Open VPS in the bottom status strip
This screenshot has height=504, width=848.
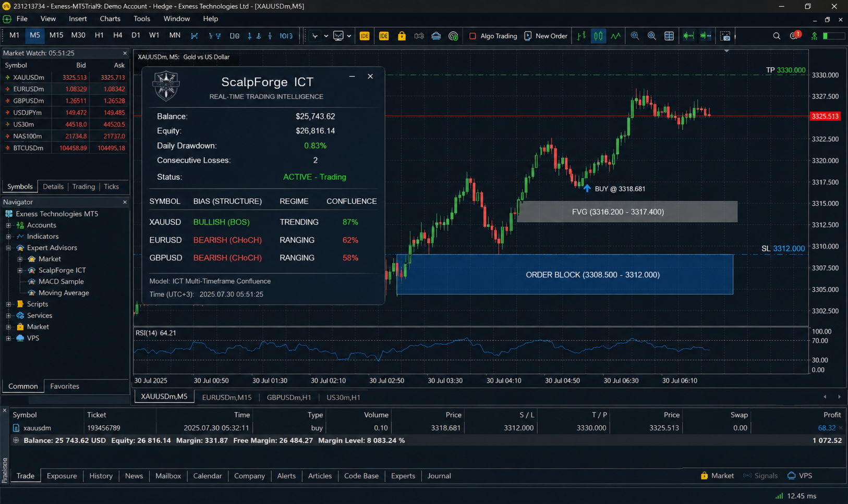(799, 476)
